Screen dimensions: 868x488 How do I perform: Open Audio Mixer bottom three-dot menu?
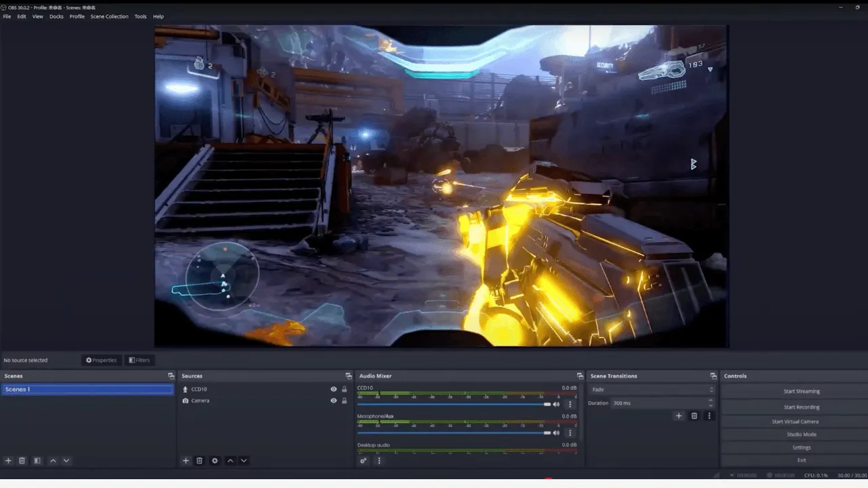379,460
